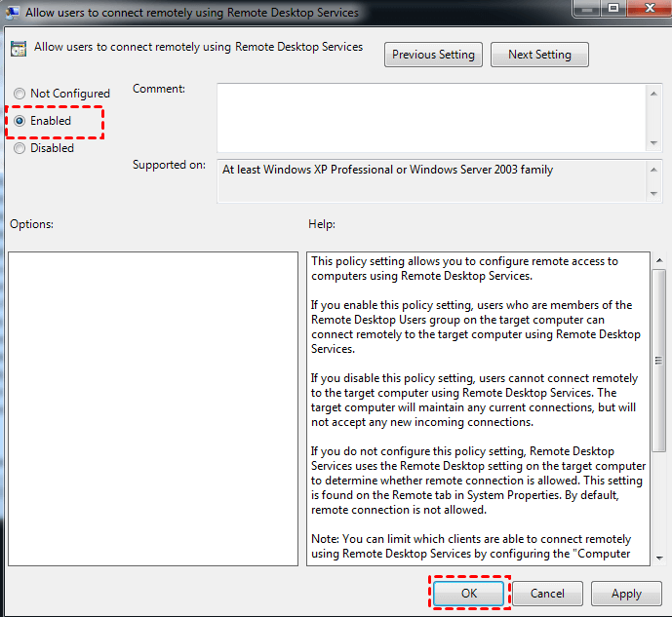Choose the Enabled radio option
Image resolution: width=672 pixels, height=617 pixels.
[20, 121]
